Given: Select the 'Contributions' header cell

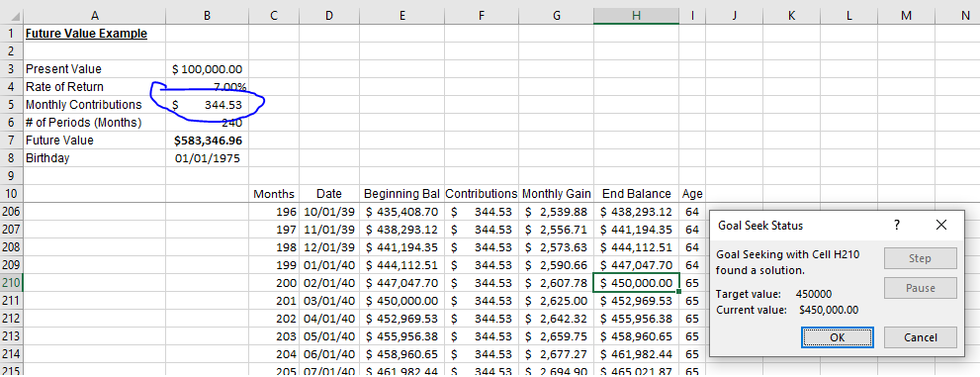Looking at the screenshot, I should [482, 194].
